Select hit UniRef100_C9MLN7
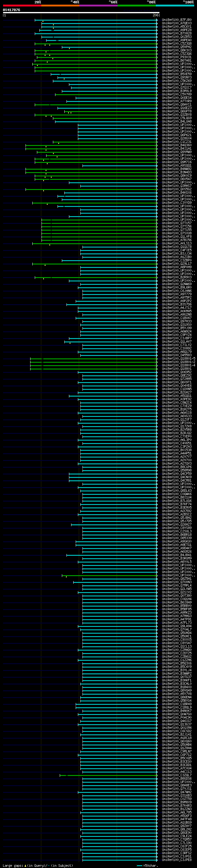197x868 pixels. [x=177, y=751]
